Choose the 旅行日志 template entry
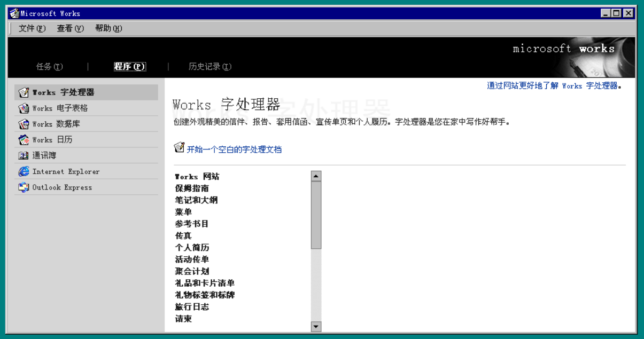Screen dimensions: 644x339 point(192,307)
